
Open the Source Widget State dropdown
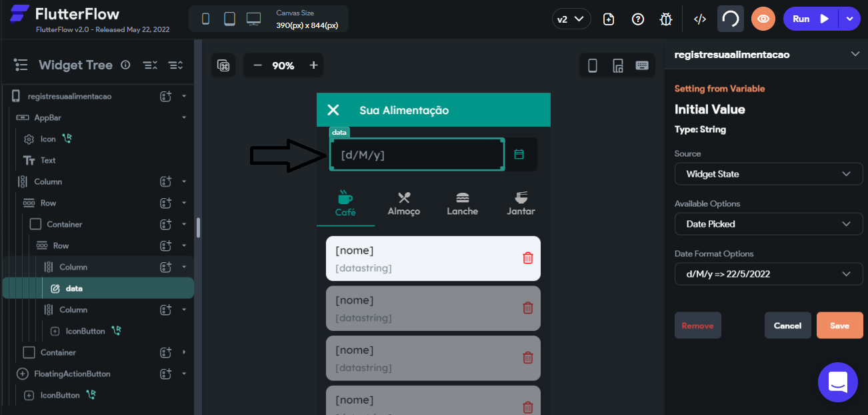(x=769, y=174)
